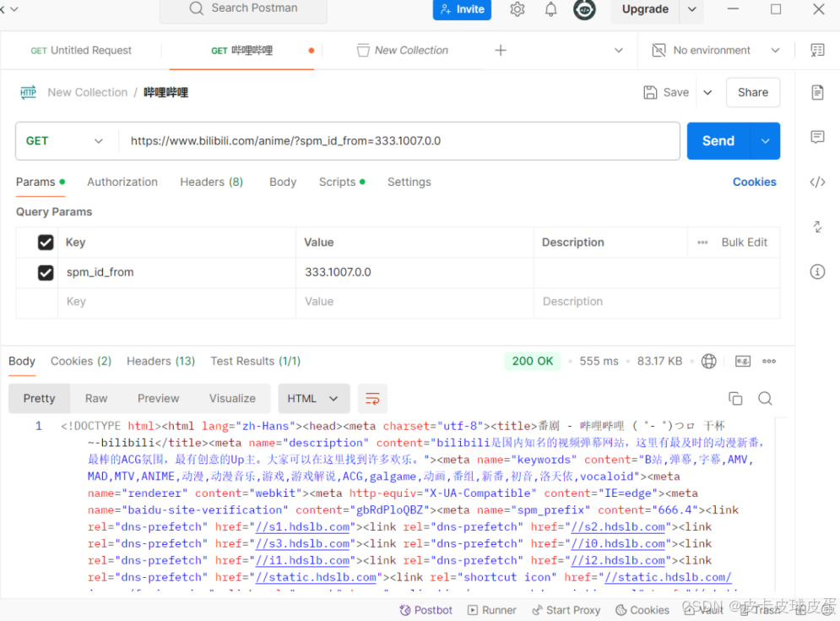Search within the response body
This screenshot has height=621, width=840.
(764, 397)
